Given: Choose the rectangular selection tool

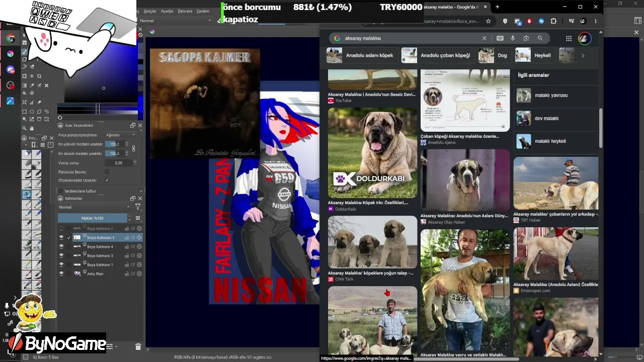Looking at the screenshot, I should point(25,111).
